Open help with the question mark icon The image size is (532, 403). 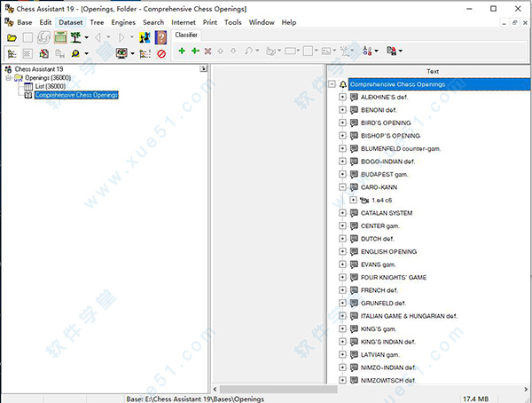[160, 38]
